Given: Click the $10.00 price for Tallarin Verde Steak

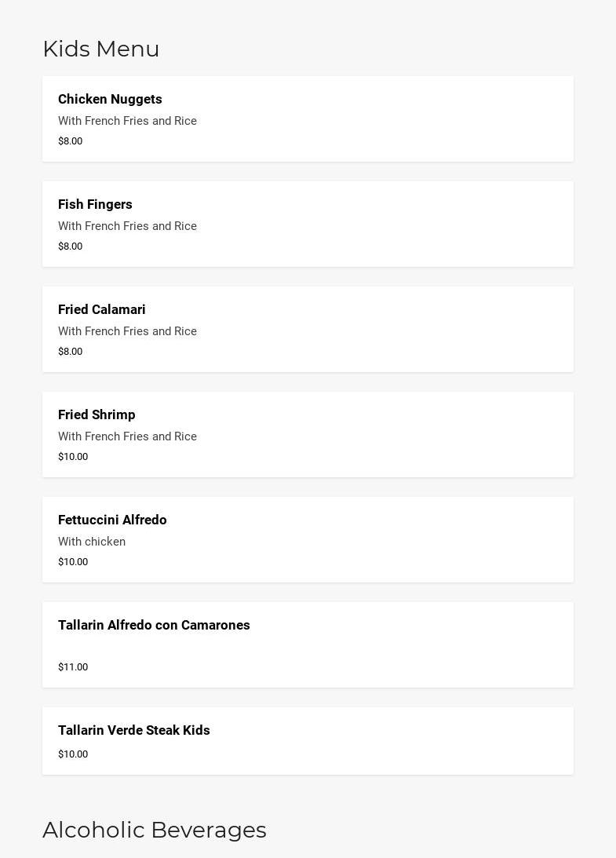Looking at the screenshot, I should click(x=73, y=754).
